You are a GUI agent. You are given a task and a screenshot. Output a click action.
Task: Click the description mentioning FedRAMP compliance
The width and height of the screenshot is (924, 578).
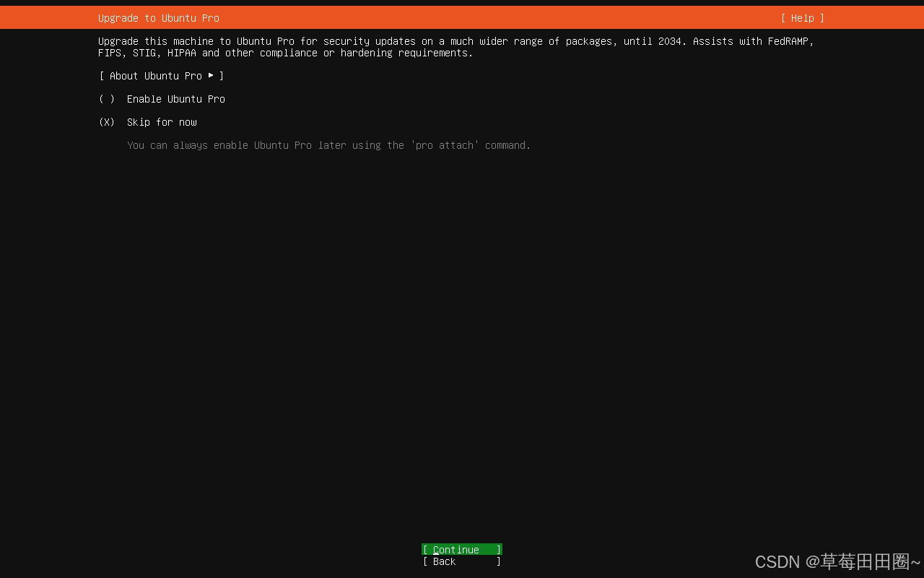tap(456, 47)
